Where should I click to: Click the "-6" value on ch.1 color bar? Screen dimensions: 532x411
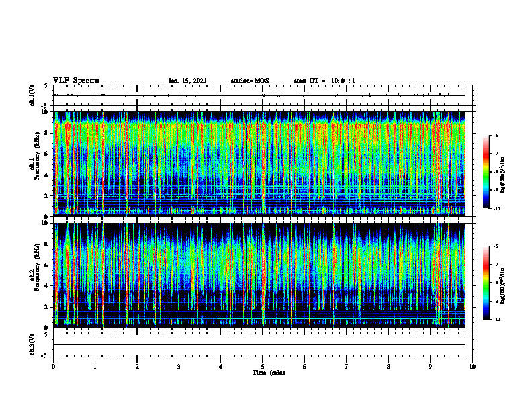coord(496,135)
